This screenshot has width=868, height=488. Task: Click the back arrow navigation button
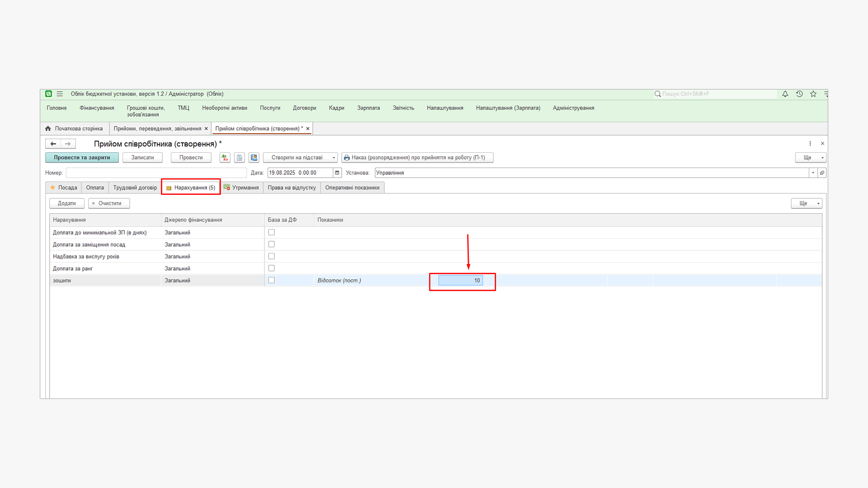(53, 144)
